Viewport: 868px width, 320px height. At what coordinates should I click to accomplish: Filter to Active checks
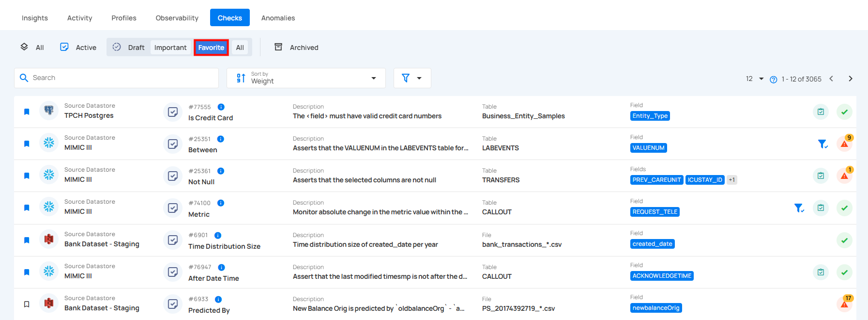78,47
